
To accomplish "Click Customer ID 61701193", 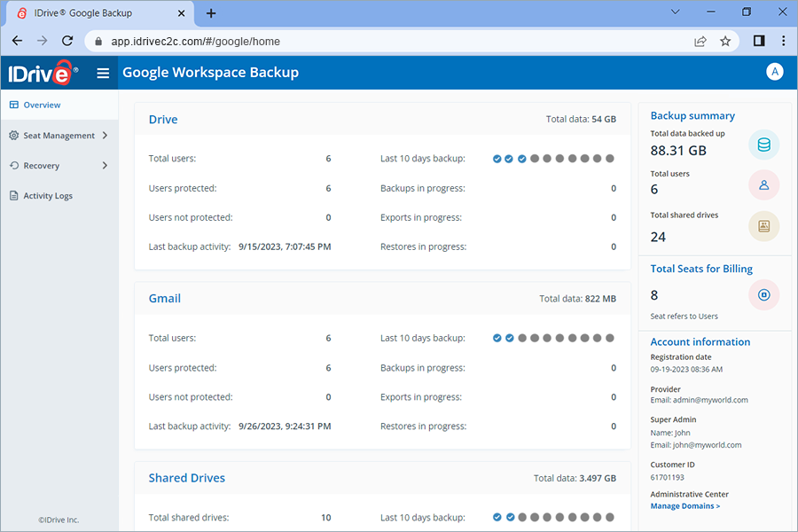I will [x=667, y=478].
